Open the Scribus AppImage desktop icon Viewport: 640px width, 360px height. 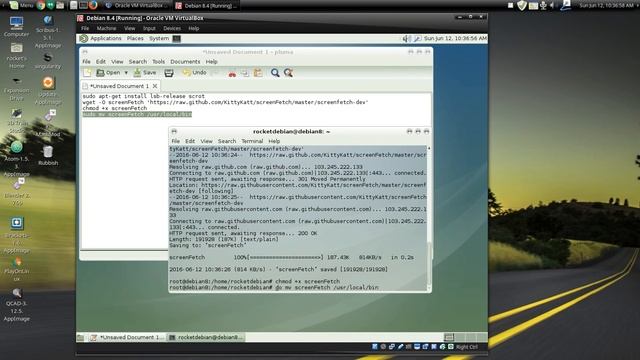coord(48,32)
